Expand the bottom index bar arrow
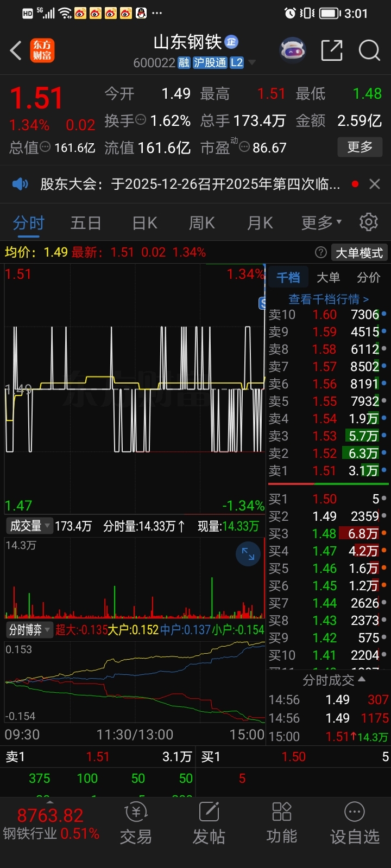This screenshot has width=391, height=868. point(49,801)
